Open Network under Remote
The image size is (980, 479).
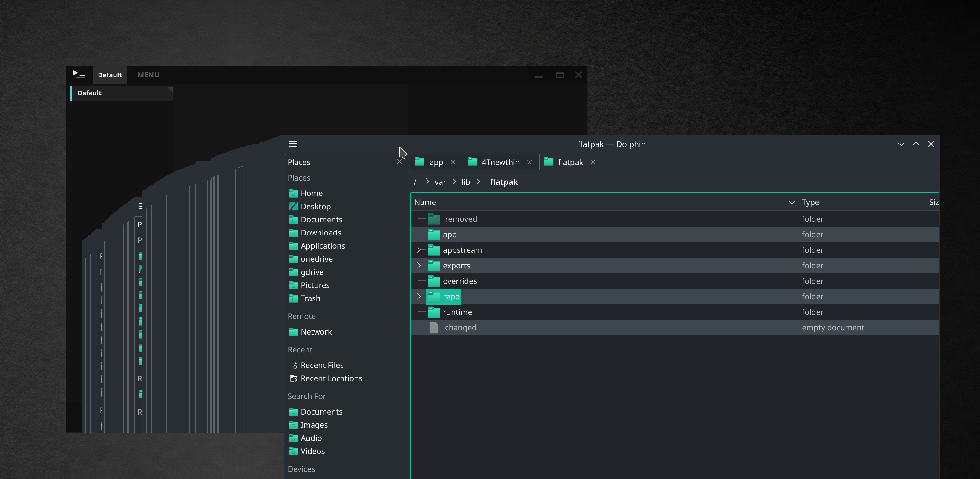coord(316,332)
